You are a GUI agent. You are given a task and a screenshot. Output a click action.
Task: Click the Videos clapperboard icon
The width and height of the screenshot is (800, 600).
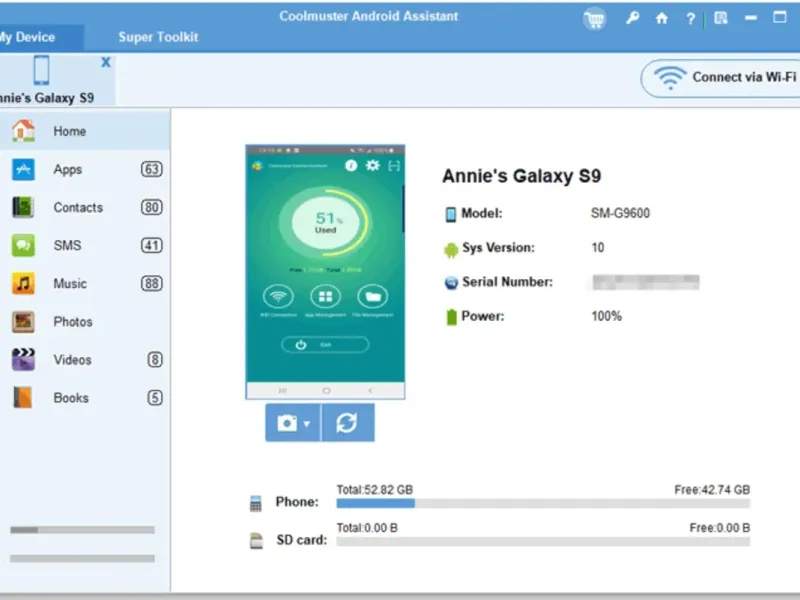23,360
